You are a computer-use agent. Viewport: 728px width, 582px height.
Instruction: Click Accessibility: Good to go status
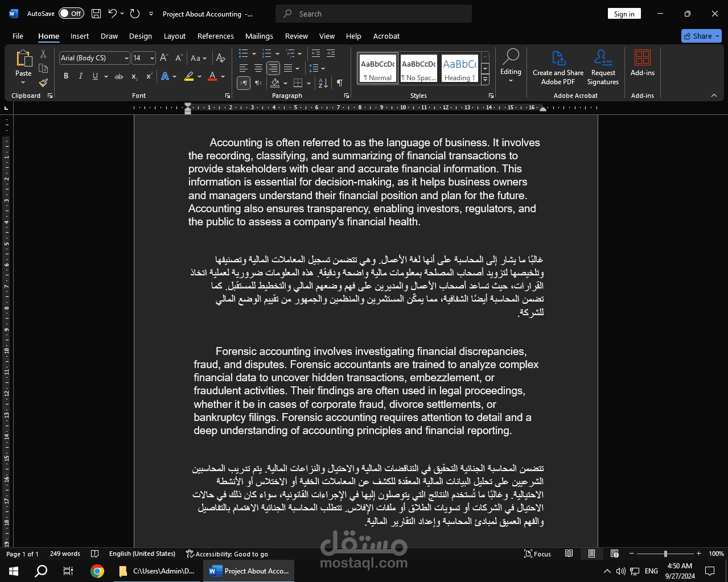(x=227, y=554)
